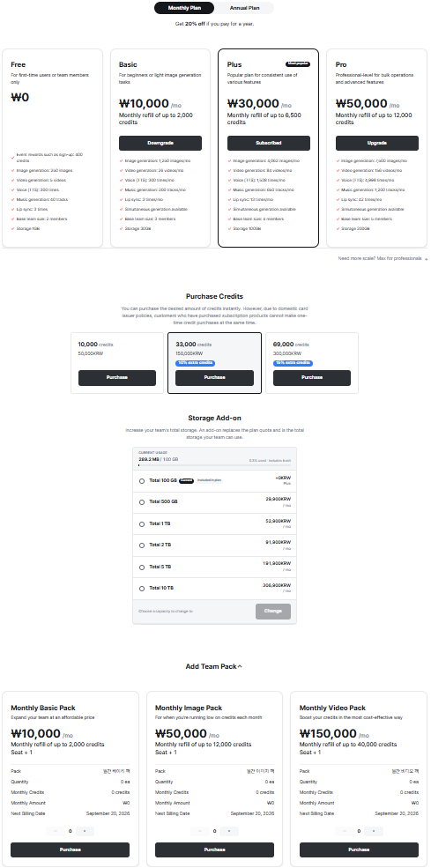Switch to the Annual Plan tab
This screenshot has height=868, width=431.
[244, 8]
